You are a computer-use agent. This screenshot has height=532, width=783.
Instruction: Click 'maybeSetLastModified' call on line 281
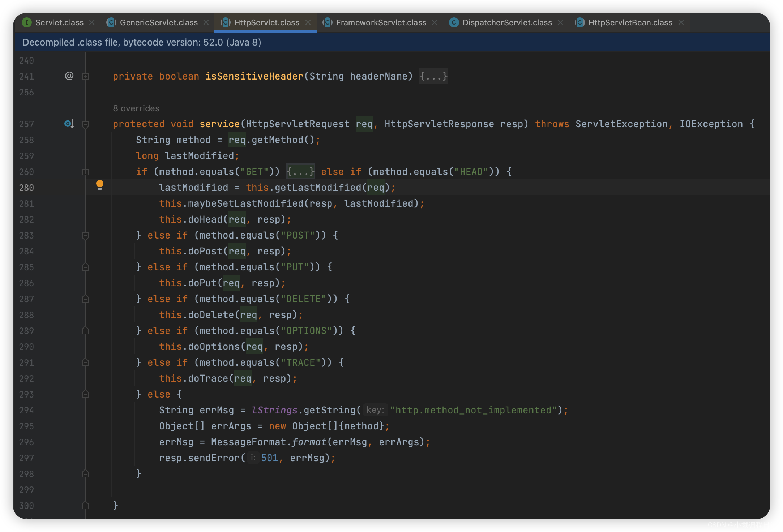[x=246, y=203]
